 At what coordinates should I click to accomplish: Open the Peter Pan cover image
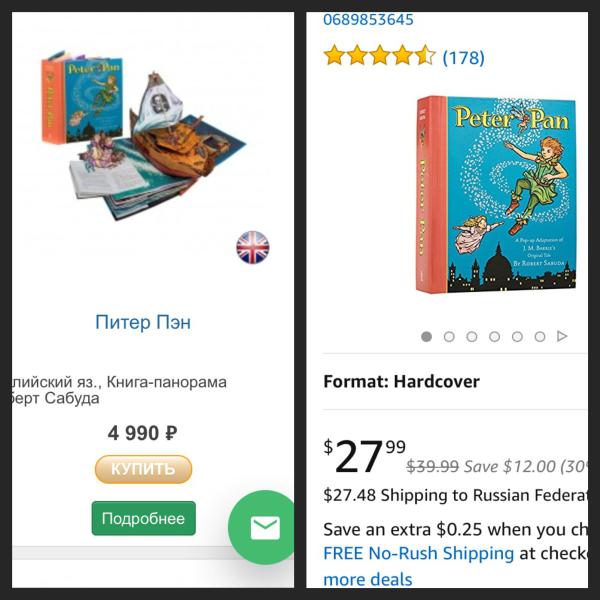point(496,195)
